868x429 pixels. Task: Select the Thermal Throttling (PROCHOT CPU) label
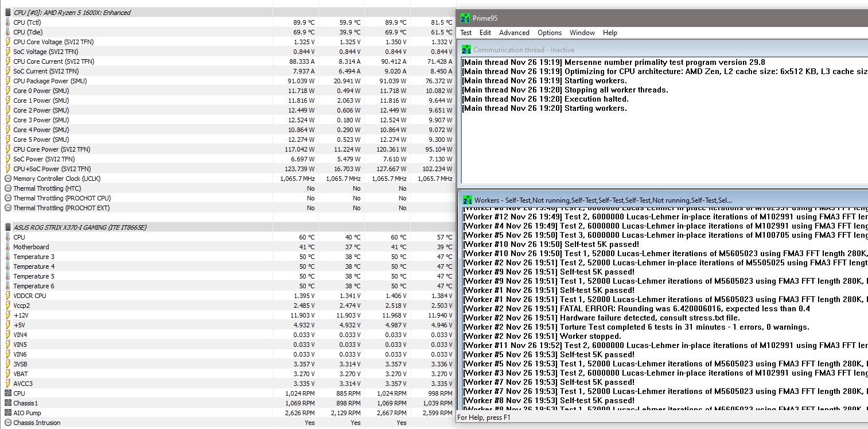[x=62, y=198]
